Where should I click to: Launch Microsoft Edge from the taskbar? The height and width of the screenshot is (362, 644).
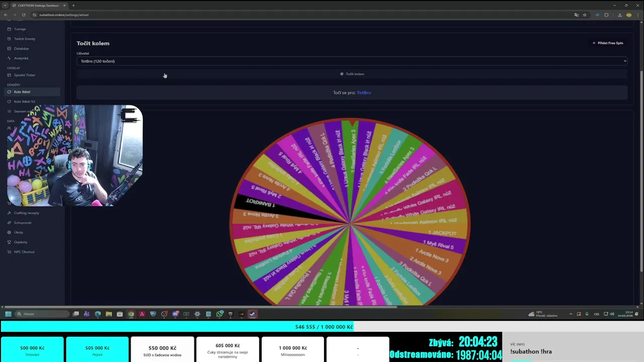(x=98, y=314)
